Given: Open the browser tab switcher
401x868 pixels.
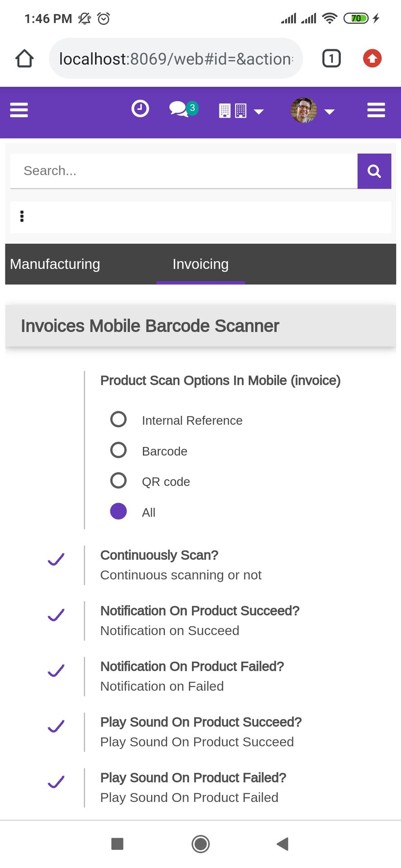Looking at the screenshot, I should point(331,58).
